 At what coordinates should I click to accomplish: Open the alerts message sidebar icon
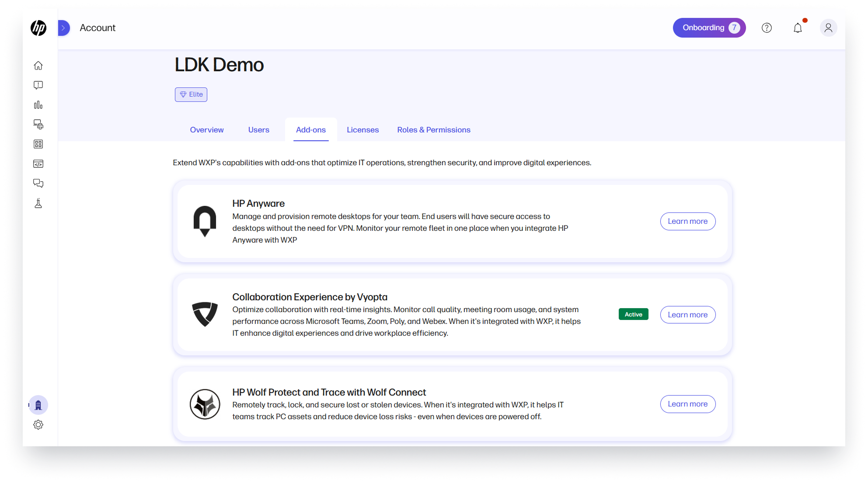pos(38,85)
